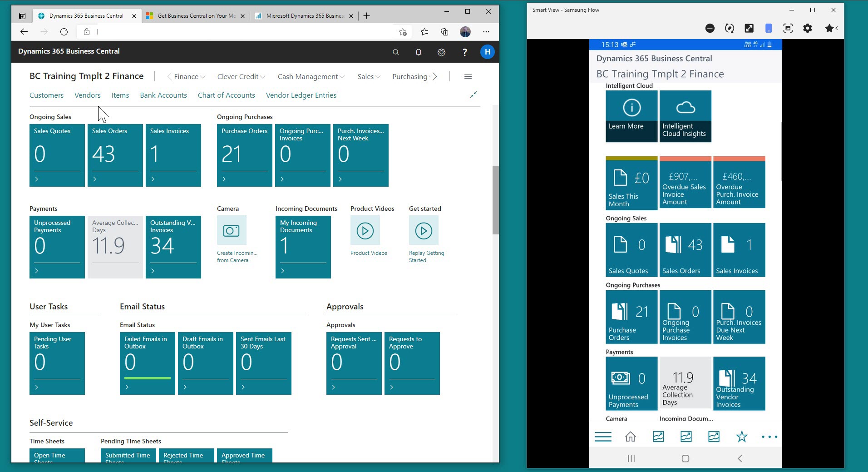Click the Create Incoming from Camera icon
The width and height of the screenshot is (868, 472).
click(x=232, y=230)
